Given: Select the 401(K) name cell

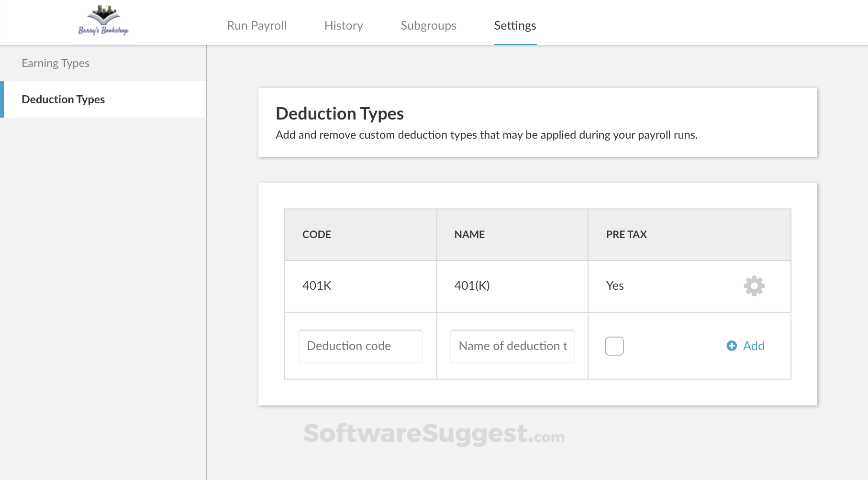Looking at the screenshot, I should click(x=472, y=286).
